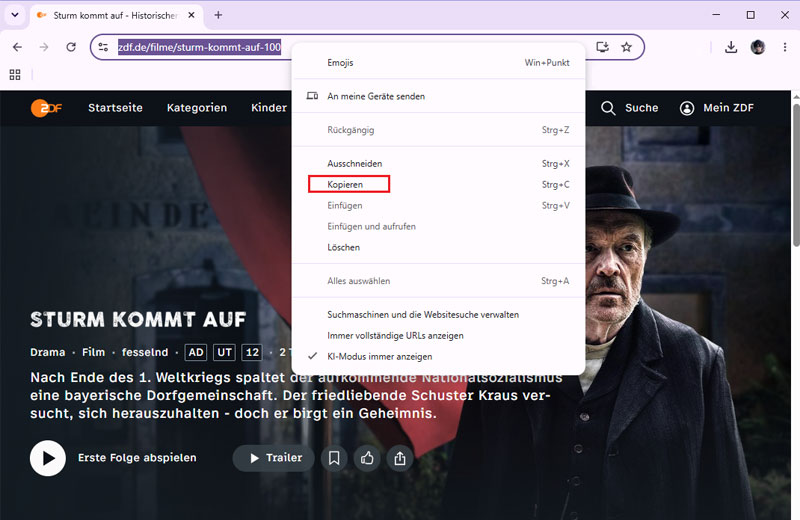Click Einfügen und aufrufen
This screenshot has height=520, width=800.
438,226
